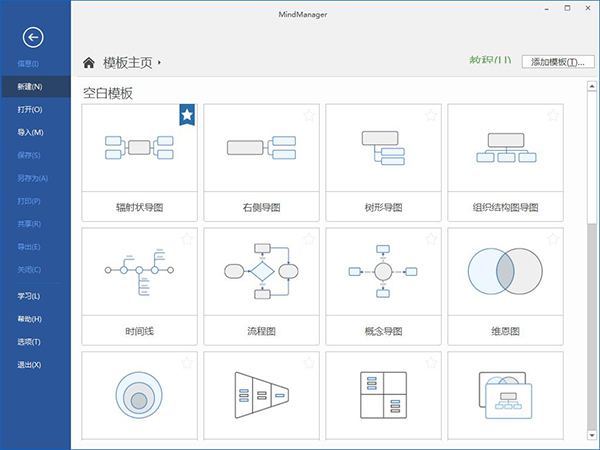Screen dimensions: 600x450
Task: Open the green tutorial link
Action: coord(490,60)
